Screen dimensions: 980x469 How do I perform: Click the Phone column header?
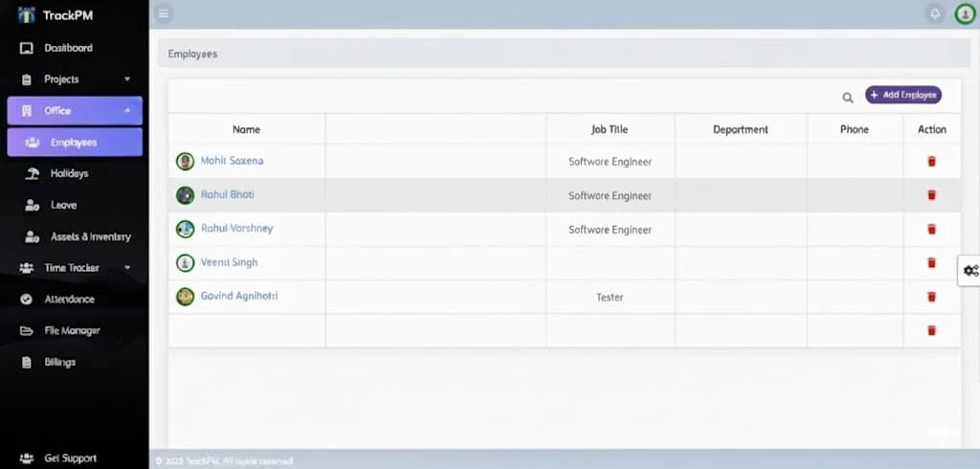click(855, 129)
